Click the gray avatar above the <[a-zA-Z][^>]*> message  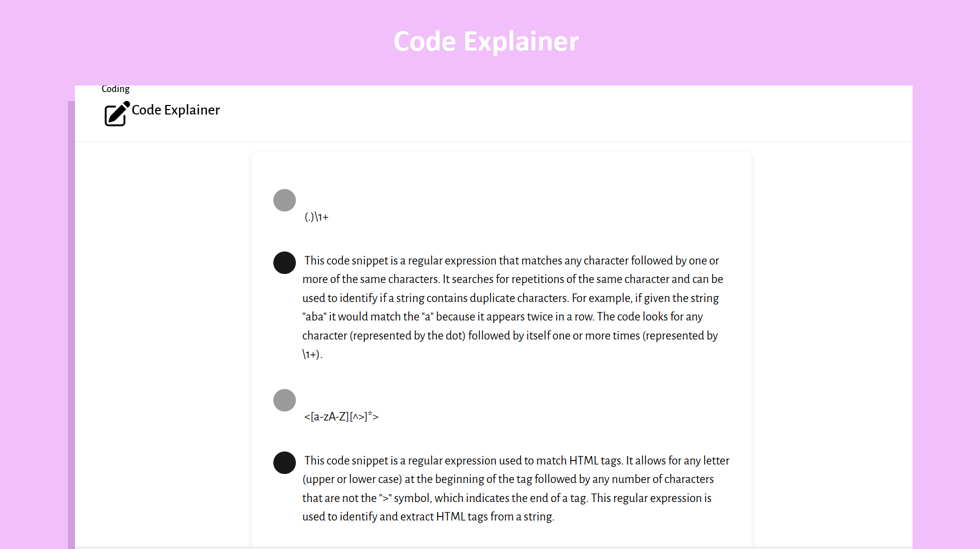point(284,400)
